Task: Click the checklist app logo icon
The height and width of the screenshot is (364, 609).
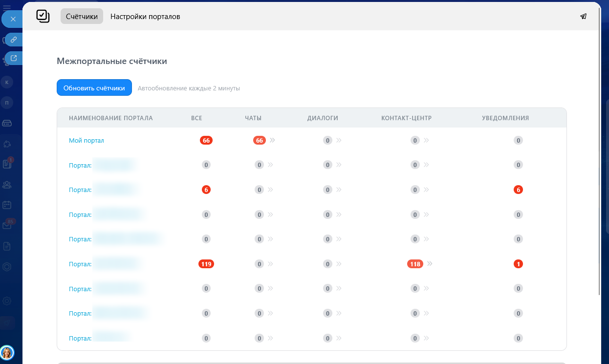Action: (43, 16)
